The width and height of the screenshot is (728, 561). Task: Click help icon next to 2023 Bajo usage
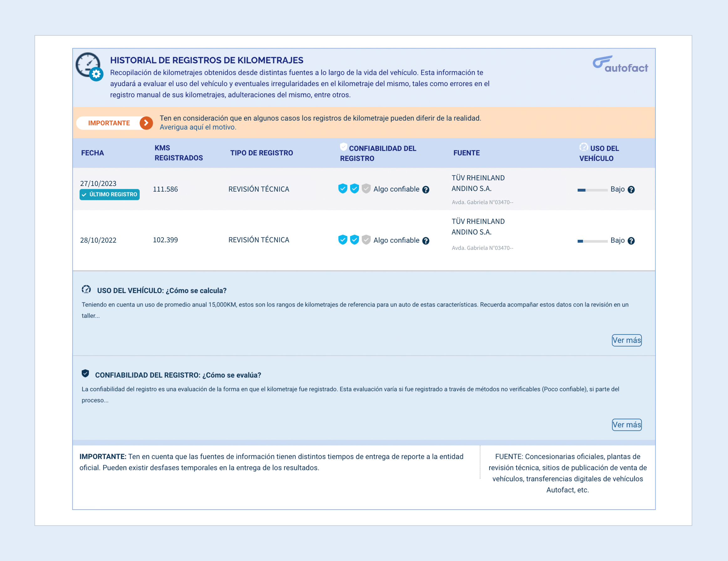631,189
